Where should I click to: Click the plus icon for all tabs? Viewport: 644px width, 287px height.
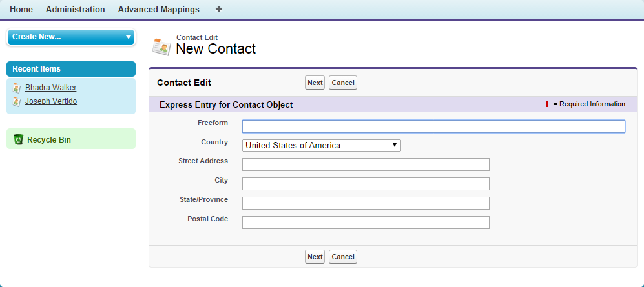218,10
